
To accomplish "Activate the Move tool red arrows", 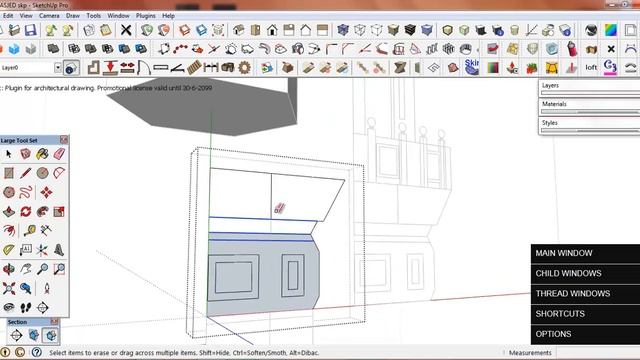I will [46, 192].
